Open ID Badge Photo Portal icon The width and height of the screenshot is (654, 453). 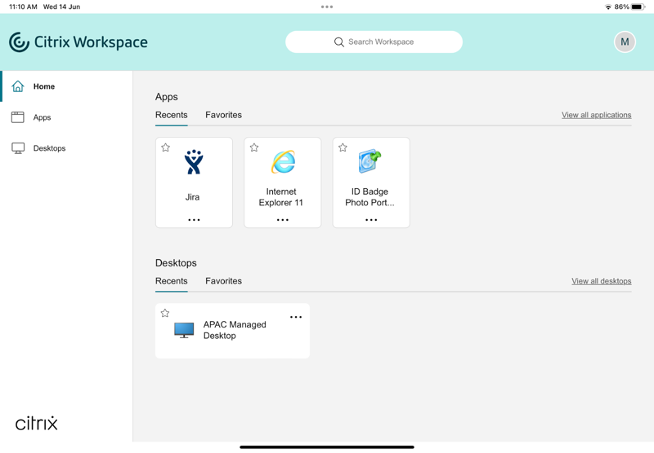(370, 161)
